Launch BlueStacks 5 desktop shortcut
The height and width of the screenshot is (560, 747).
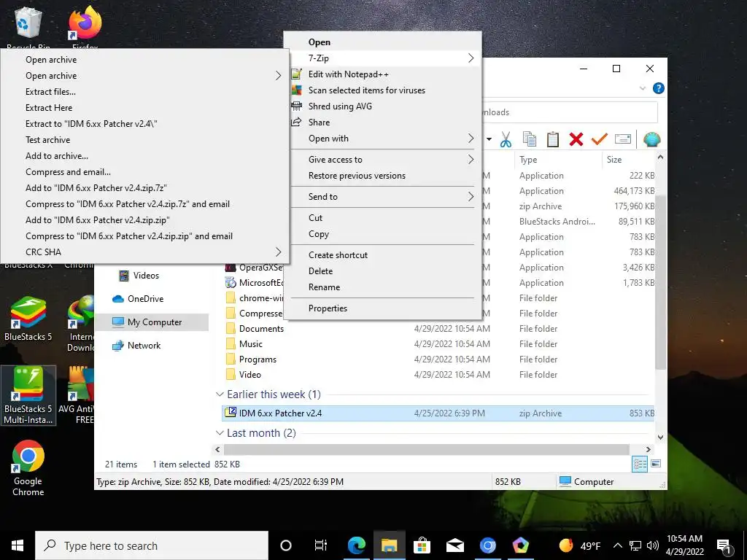[28, 319]
